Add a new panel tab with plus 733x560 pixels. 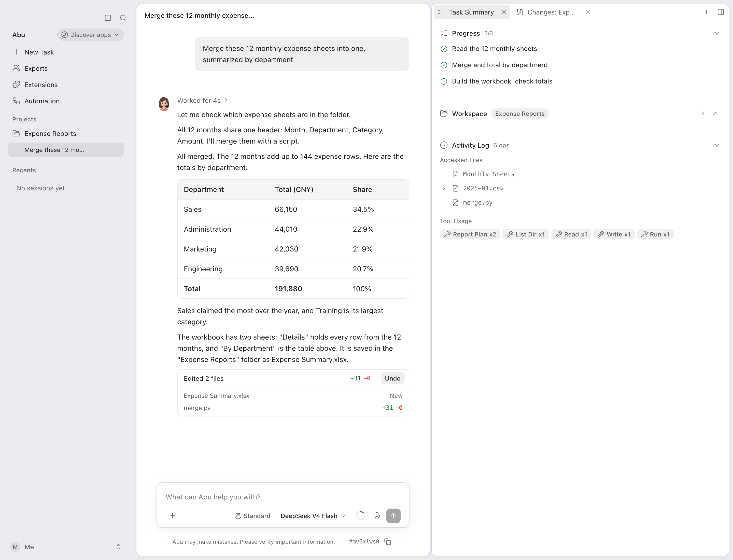tap(706, 12)
